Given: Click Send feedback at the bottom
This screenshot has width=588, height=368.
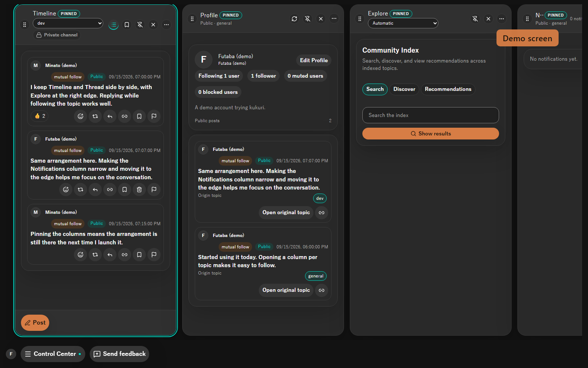Looking at the screenshot, I should coord(119,354).
